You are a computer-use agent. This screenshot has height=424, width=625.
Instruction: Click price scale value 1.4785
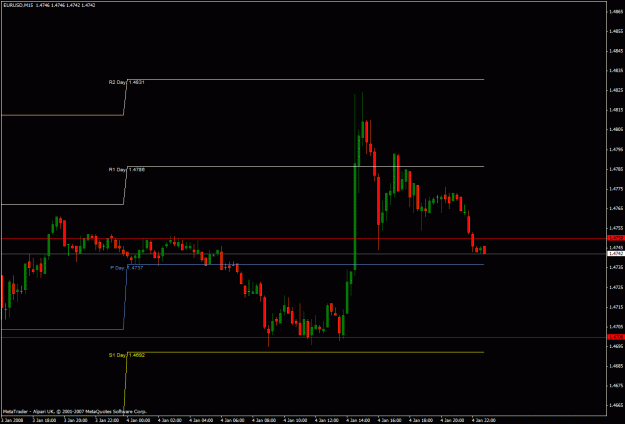[616, 169]
